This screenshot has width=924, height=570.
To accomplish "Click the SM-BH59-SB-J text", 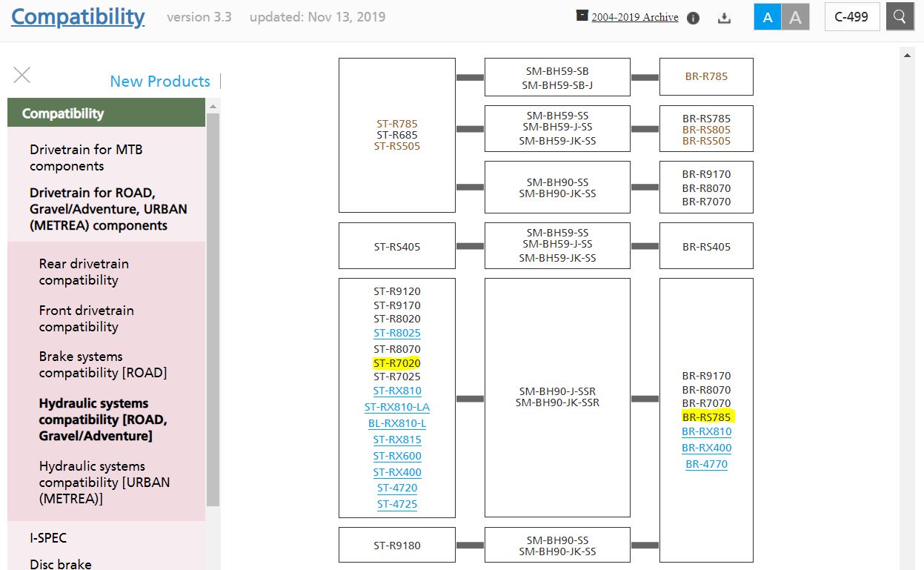I will (558, 84).
